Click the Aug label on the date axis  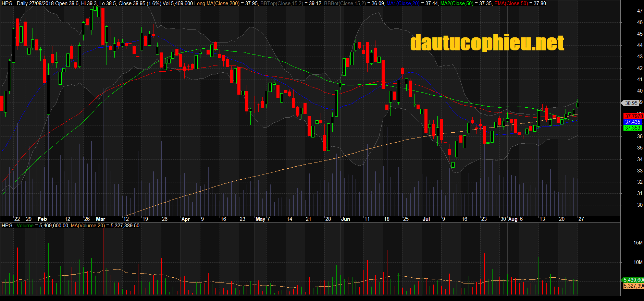pyautogui.click(x=512, y=219)
